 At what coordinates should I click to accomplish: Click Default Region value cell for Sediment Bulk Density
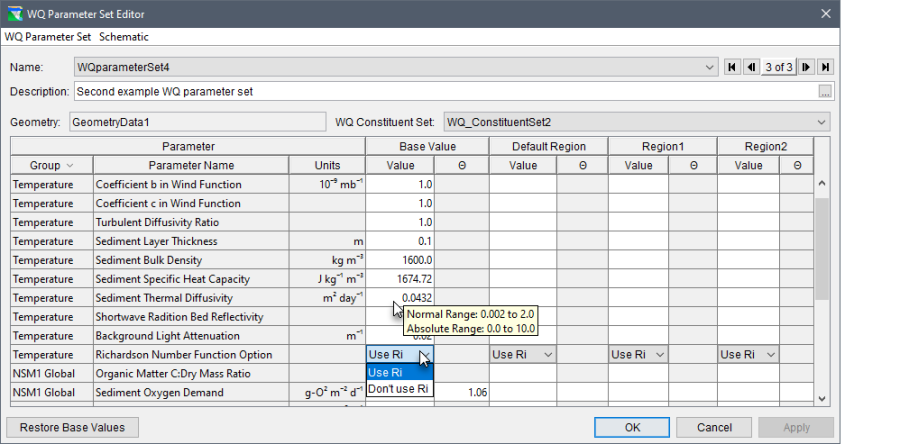[x=523, y=260]
